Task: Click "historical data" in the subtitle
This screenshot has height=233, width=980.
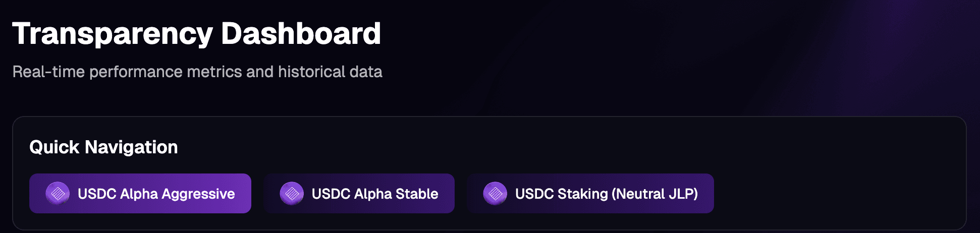Action: pyautogui.click(x=330, y=72)
